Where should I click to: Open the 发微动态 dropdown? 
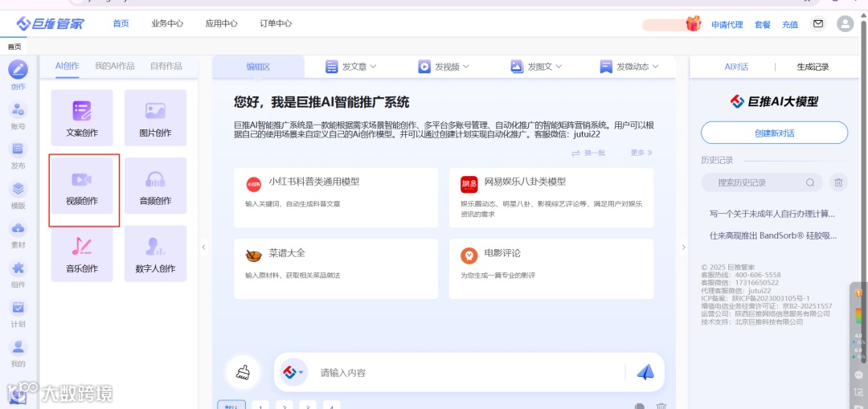tap(629, 67)
